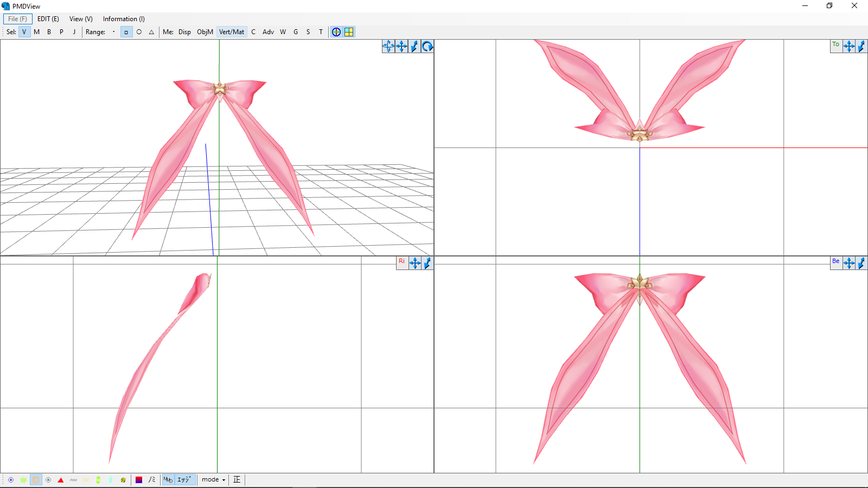Click the blue circle dot icon in bottom toolbar
868x488 pixels.
11,480
